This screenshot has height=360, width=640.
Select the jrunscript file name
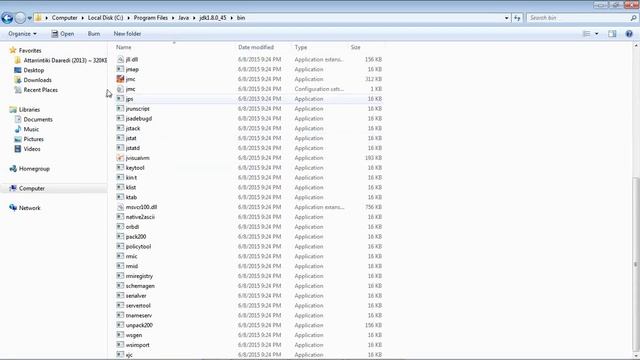(x=138, y=109)
